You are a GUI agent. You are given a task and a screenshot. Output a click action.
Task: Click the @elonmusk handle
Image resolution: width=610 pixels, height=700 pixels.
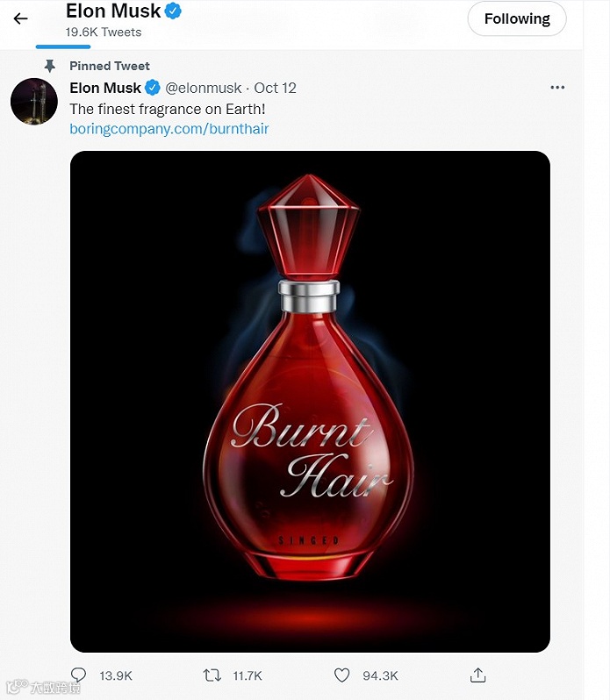tap(204, 88)
